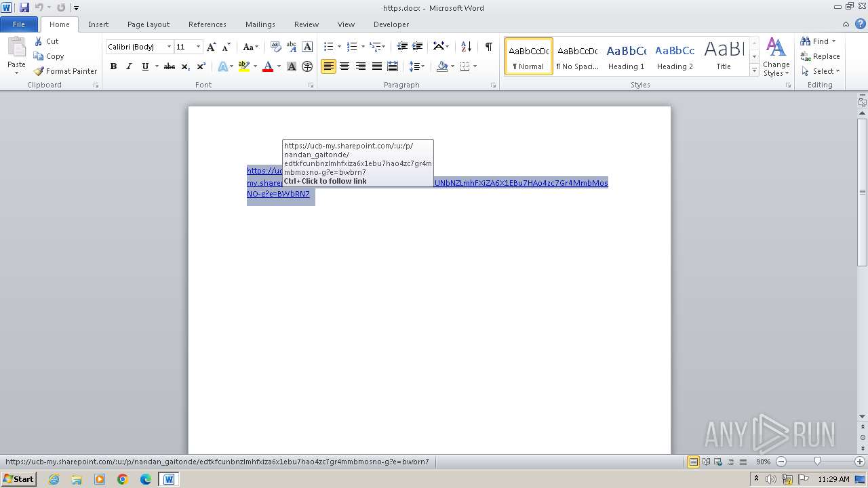
Task: Click the Paste icon
Action: click(x=16, y=49)
